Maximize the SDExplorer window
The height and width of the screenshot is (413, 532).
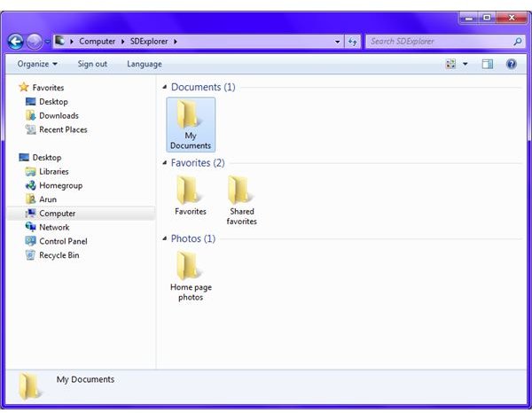tap(487, 18)
